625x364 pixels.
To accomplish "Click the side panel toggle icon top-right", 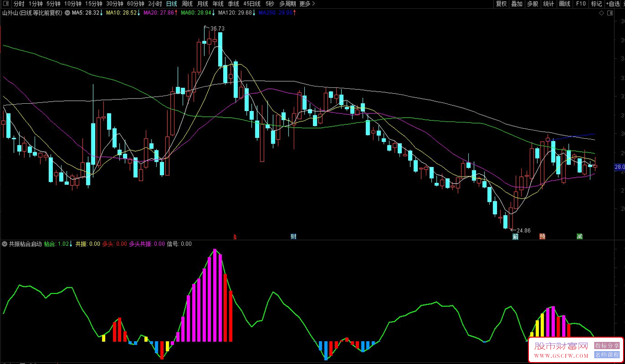I will click(x=610, y=13).
